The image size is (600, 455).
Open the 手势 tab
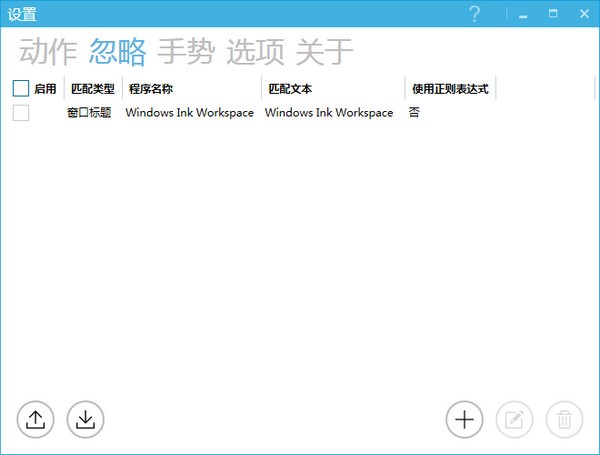186,52
